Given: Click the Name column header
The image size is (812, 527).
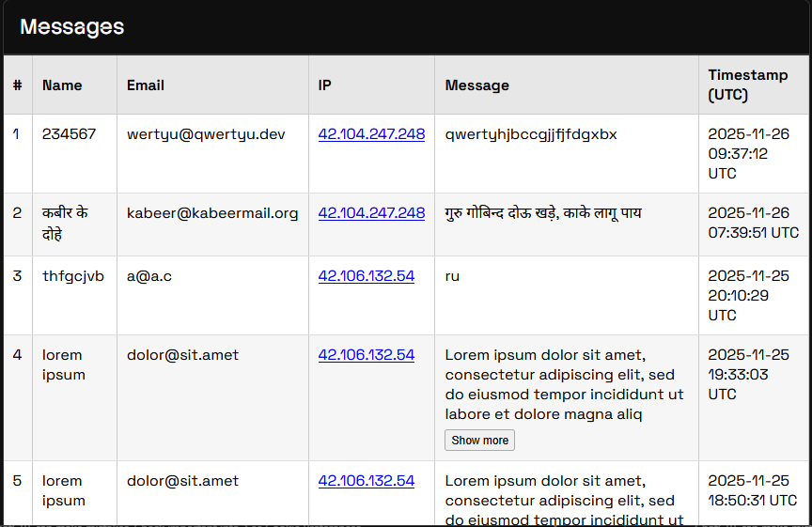Looking at the screenshot, I should (x=62, y=85).
